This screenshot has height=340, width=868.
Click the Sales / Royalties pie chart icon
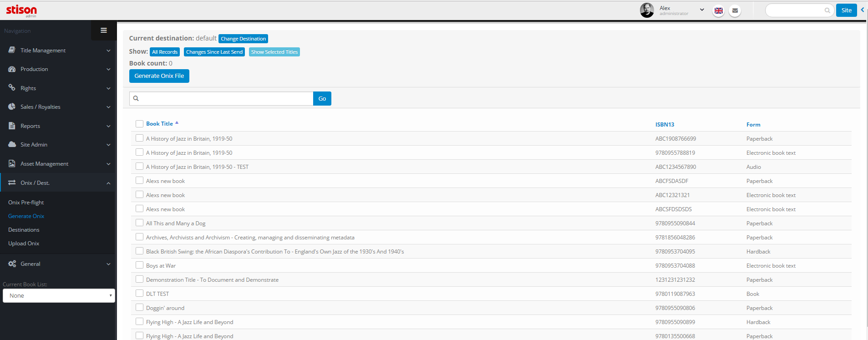tap(12, 107)
